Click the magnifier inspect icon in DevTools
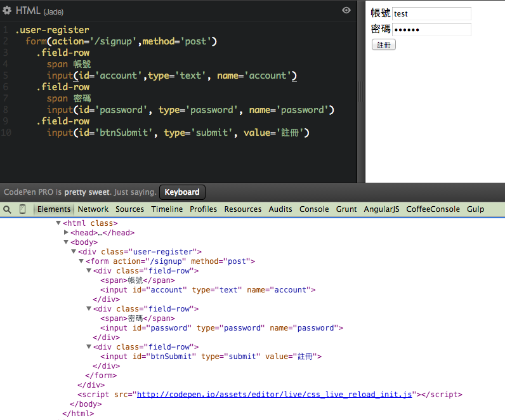 point(8,209)
